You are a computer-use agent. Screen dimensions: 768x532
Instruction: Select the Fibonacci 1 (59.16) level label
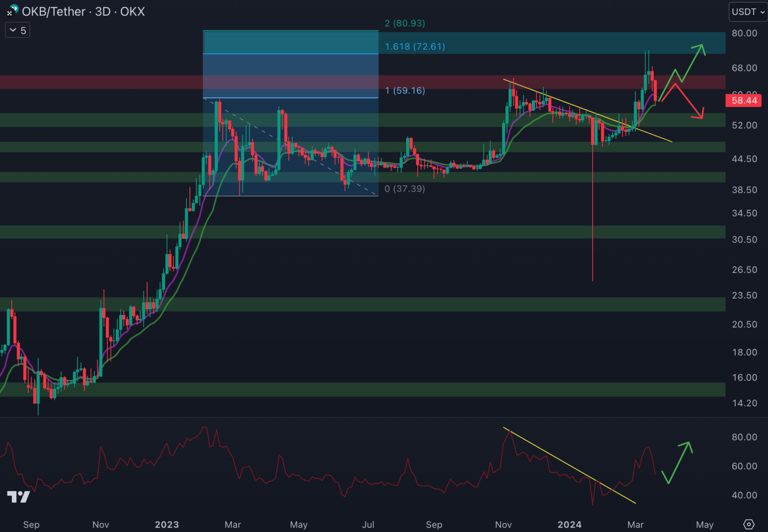coord(405,90)
